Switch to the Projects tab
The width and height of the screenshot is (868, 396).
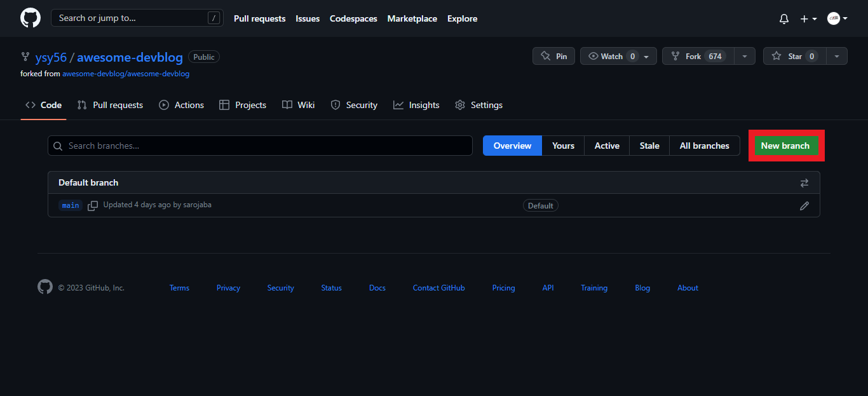point(243,105)
